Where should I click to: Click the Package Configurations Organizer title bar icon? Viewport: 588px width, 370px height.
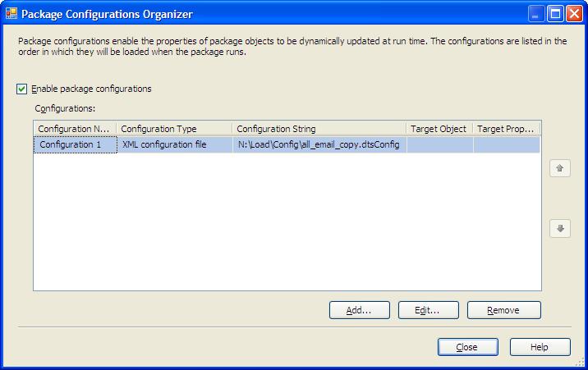[x=11, y=13]
